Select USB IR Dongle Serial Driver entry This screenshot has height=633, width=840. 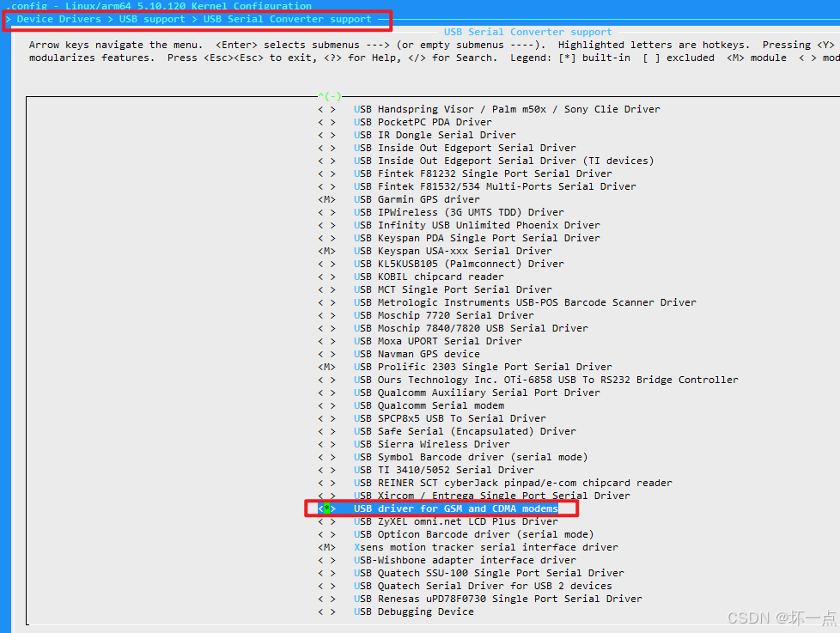(x=435, y=135)
